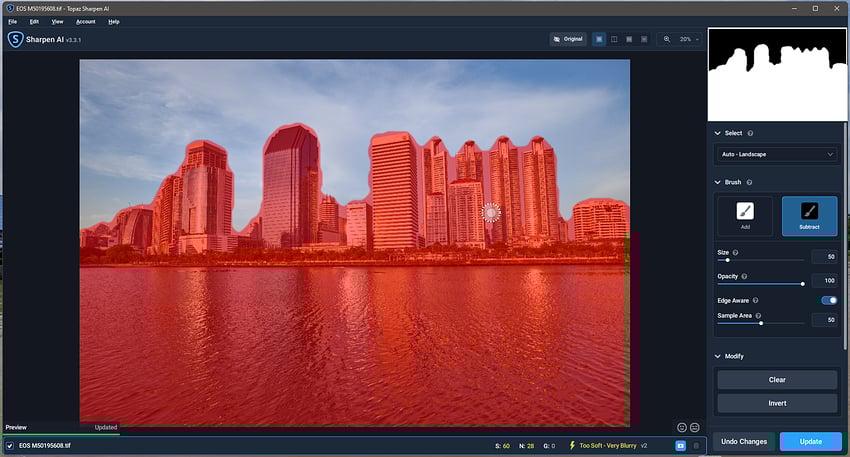Select the Subtract brush tool
The image size is (850, 457).
pyautogui.click(x=809, y=215)
